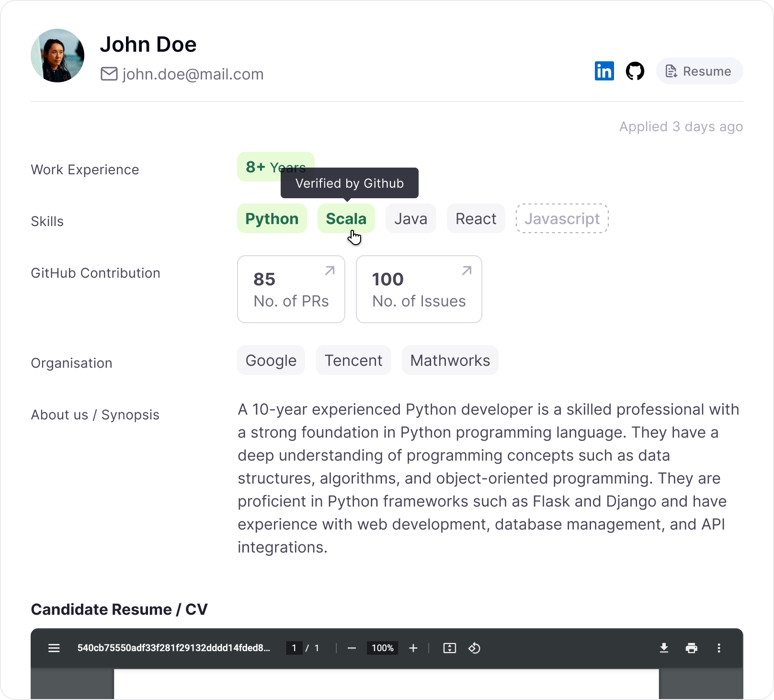The height and width of the screenshot is (700, 774).
Task: Click the PDF page number input field
Action: coord(294,648)
